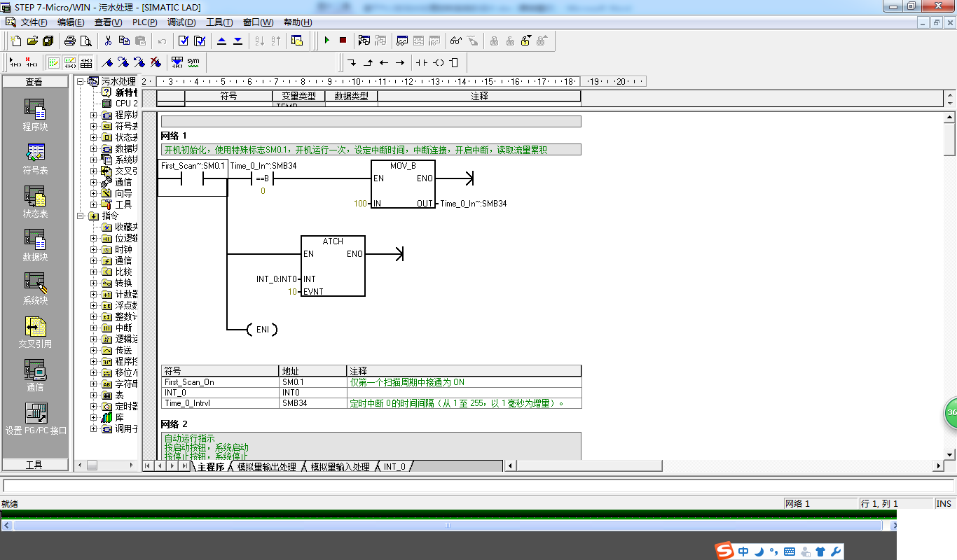The image size is (957, 560).
Task: Open the 状态表 view in the sidebar
Action: click(x=35, y=202)
